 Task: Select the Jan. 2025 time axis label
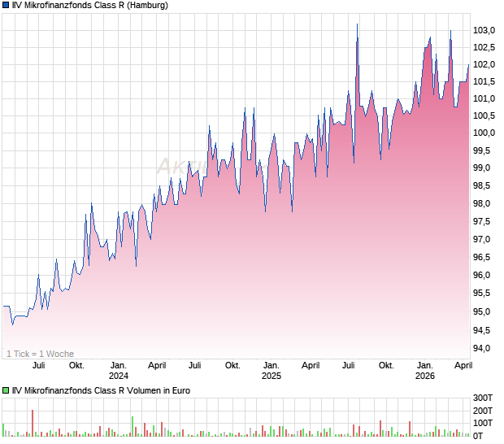pyautogui.click(x=271, y=371)
